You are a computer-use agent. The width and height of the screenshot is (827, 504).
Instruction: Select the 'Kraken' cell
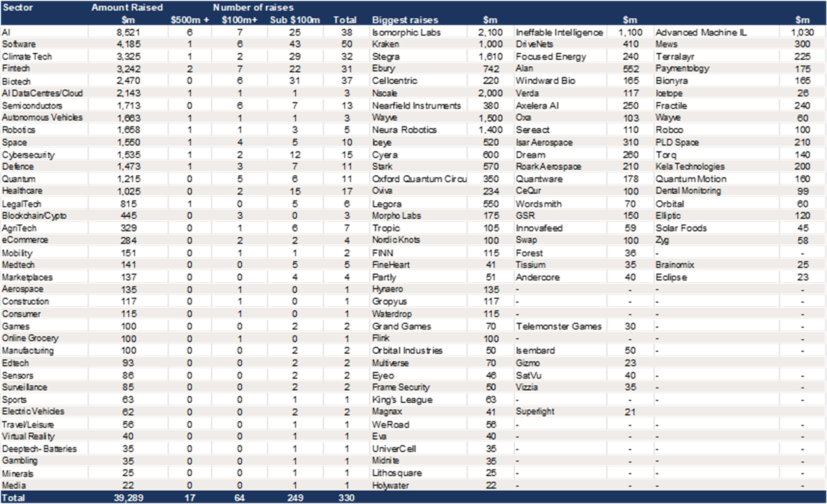[385, 44]
